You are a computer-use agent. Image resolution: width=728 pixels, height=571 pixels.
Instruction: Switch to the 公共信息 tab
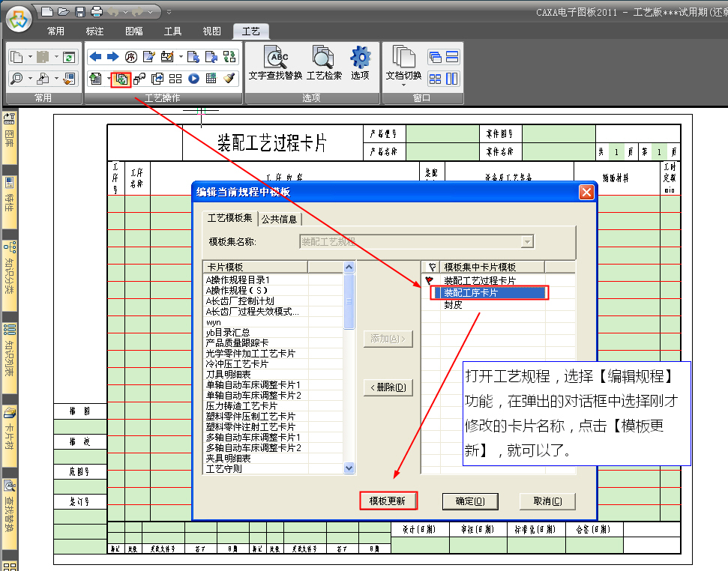pyautogui.click(x=278, y=220)
